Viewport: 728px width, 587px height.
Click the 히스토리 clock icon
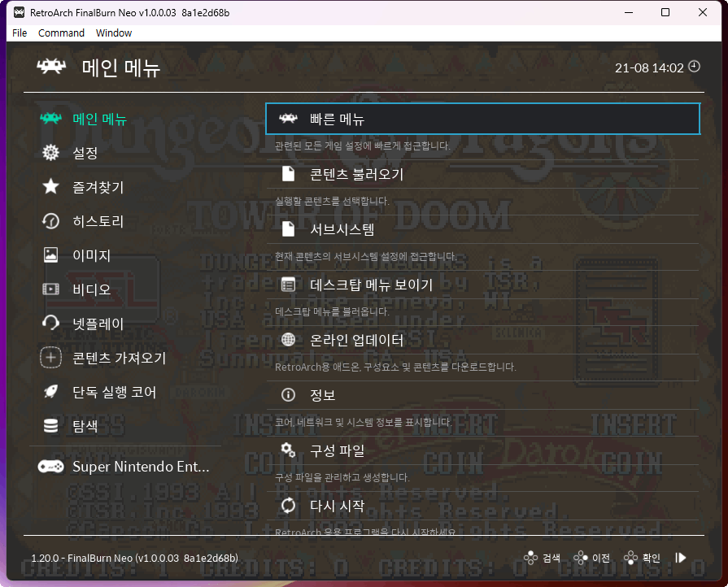[50, 221]
